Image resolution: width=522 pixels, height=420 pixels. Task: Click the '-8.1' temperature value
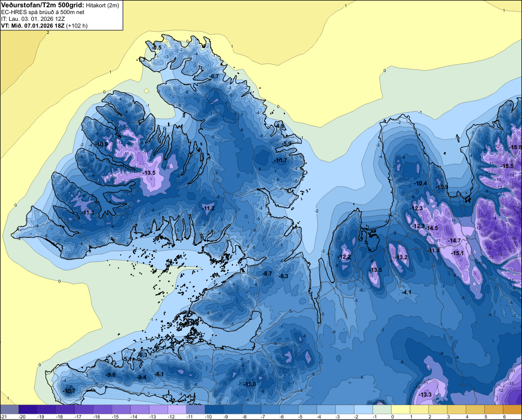coord(159,375)
